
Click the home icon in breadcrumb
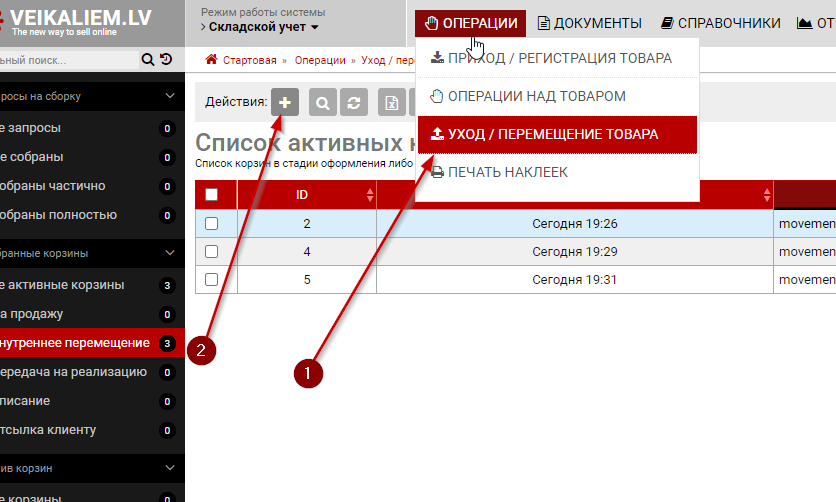(x=211, y=60)
